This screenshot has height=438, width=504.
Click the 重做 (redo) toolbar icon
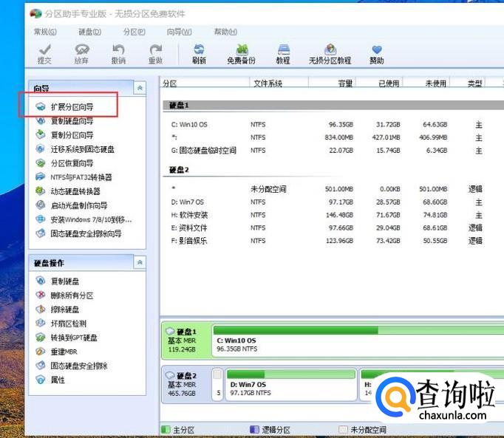[156, 54]
